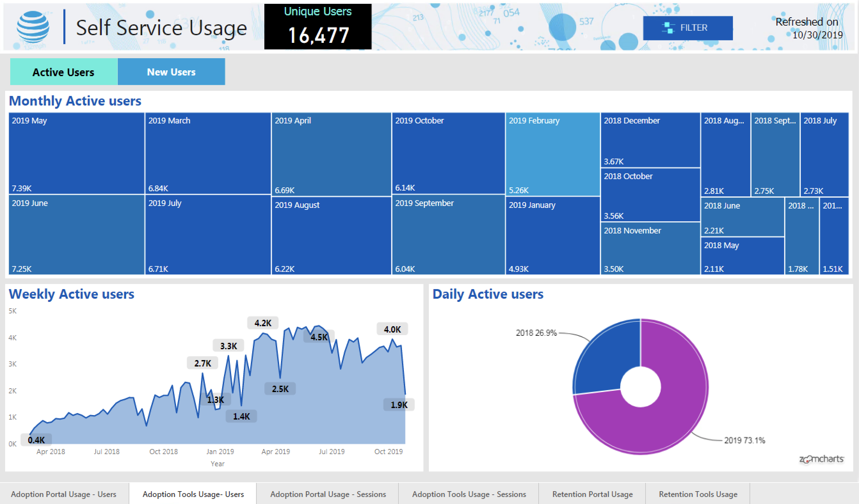The image size is (859, 504).
Task: Click the 1.9K weekly data point label
Action: [x=399, y=405]
